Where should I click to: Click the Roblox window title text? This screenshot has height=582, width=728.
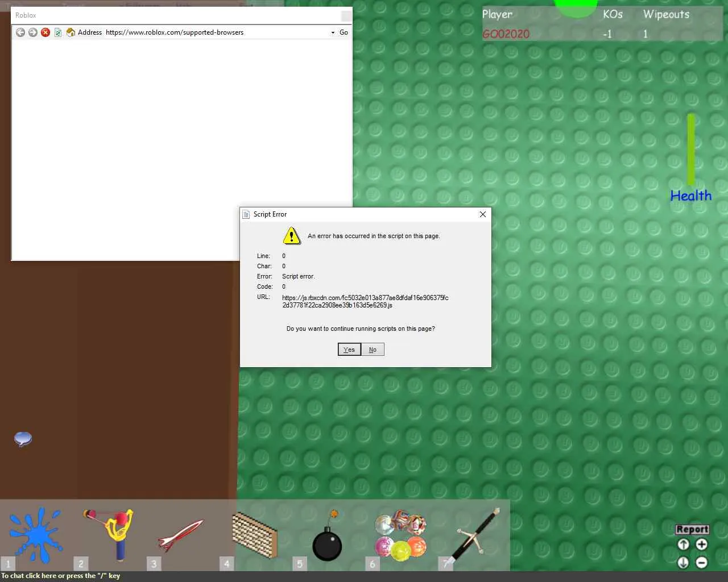[26, 15]
